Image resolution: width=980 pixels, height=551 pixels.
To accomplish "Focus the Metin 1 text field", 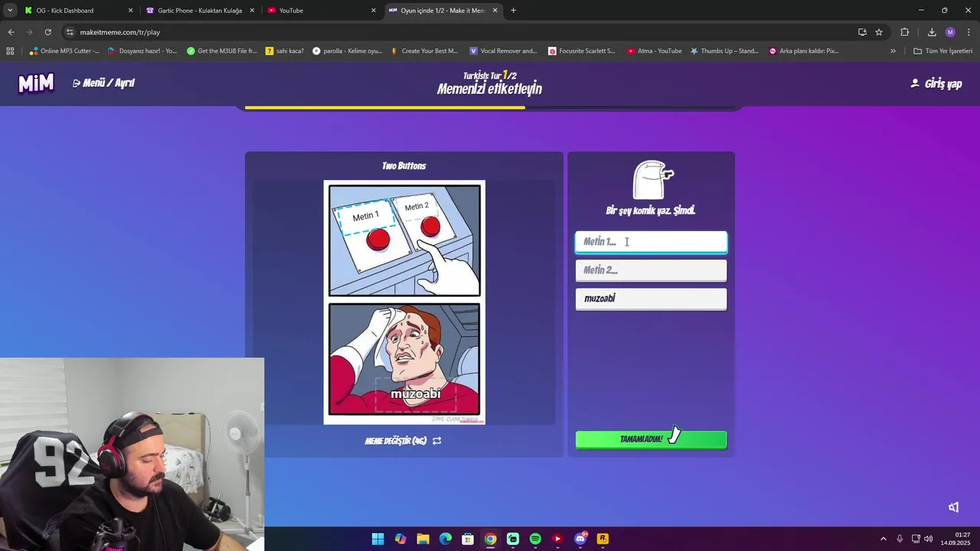I will tap(651, 242).
